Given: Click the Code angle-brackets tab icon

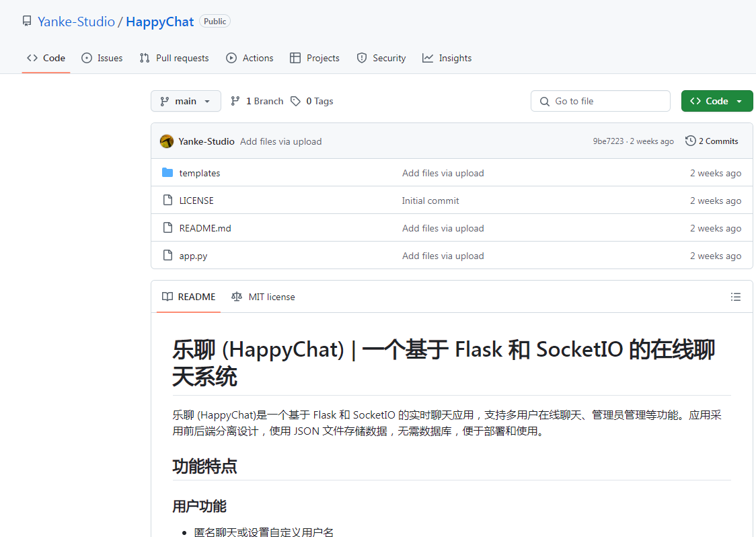Looking at the screenshot, I should click(32, 58).
